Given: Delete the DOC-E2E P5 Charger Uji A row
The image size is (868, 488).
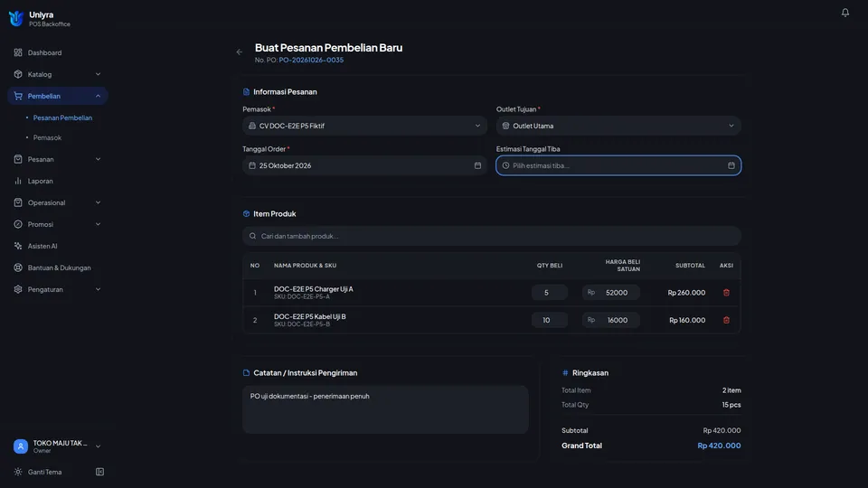Looking at the screenshot, I should [x=726, y=292].
